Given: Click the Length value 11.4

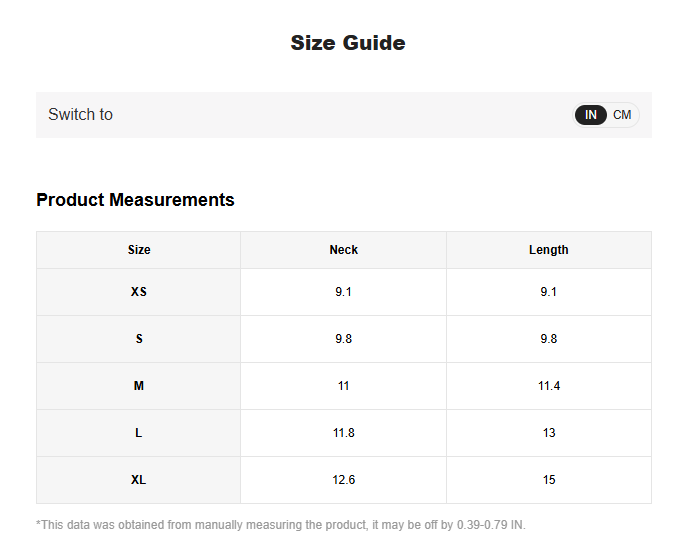Looking at the screenshot, I should click(x=548, y=386).
